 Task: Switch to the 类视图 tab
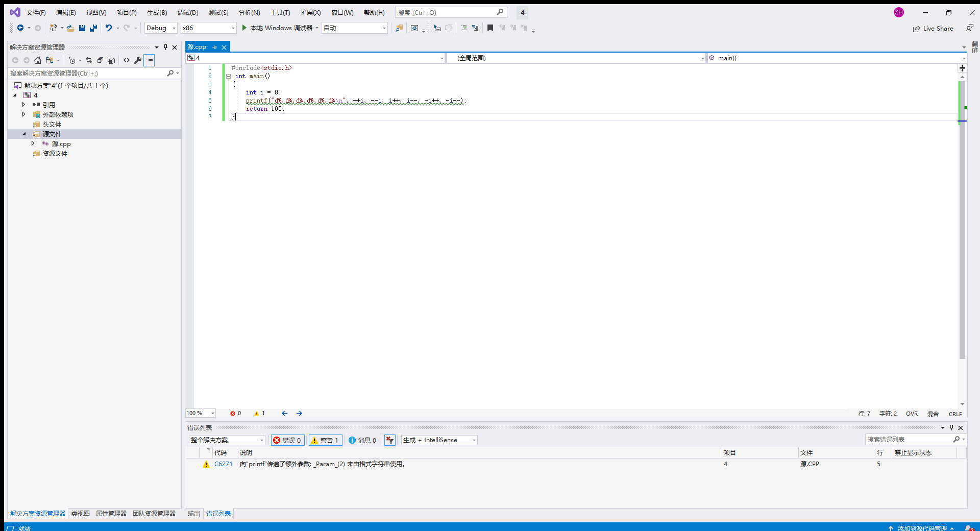81,514
